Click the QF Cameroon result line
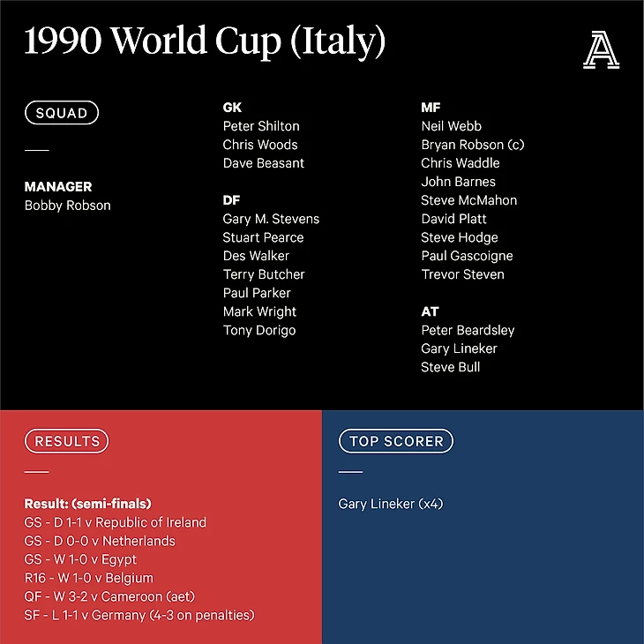Viewport: 644px width, 644px height. point(118,596)
